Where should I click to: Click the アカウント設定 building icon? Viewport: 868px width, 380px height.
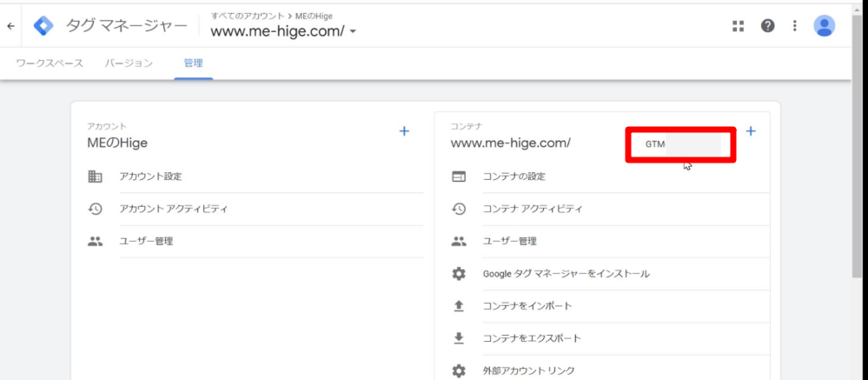click(x=96, y=177)
